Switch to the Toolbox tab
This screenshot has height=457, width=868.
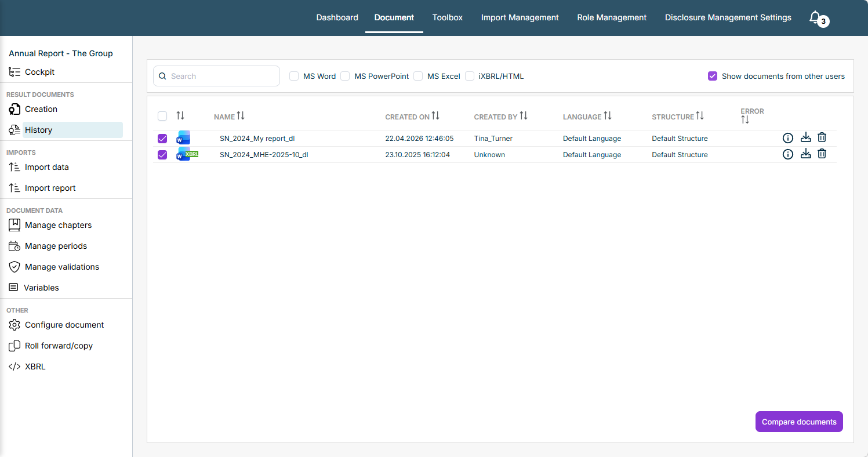pyautogui.click(x=448, y=17)
